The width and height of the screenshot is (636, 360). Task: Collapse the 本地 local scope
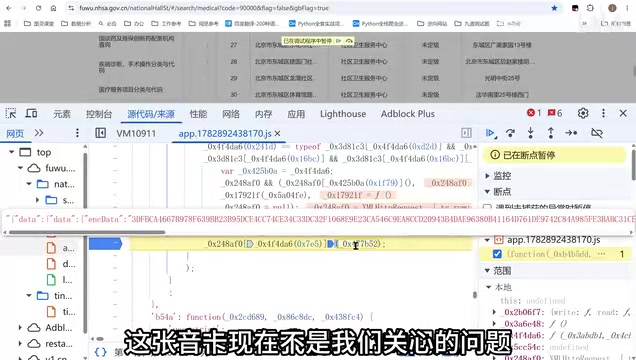click(x=489, y=287)
